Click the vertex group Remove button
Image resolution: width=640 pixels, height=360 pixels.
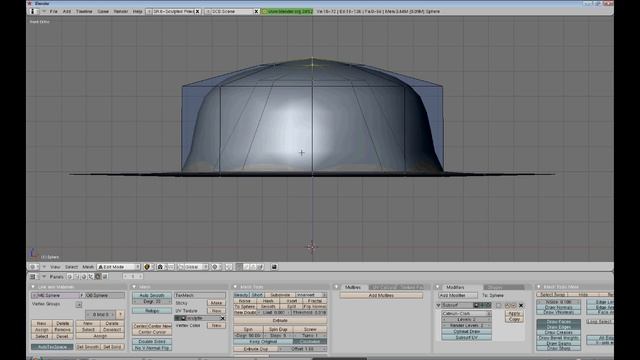(x=63, y=330)
